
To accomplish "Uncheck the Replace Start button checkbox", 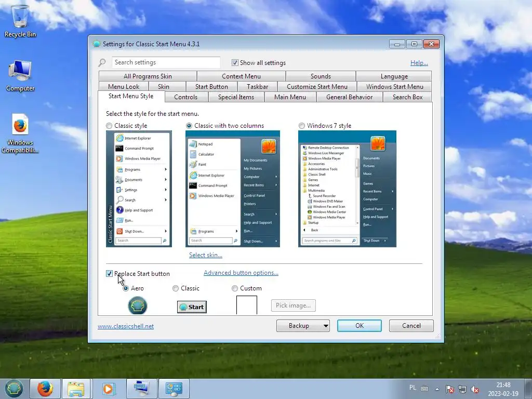I will [109, 273].
